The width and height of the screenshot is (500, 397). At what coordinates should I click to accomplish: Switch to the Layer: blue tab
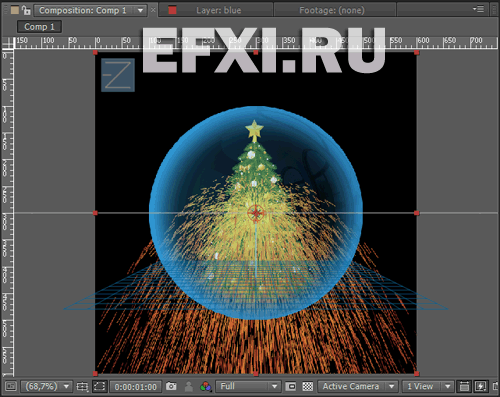pos(218,10)
